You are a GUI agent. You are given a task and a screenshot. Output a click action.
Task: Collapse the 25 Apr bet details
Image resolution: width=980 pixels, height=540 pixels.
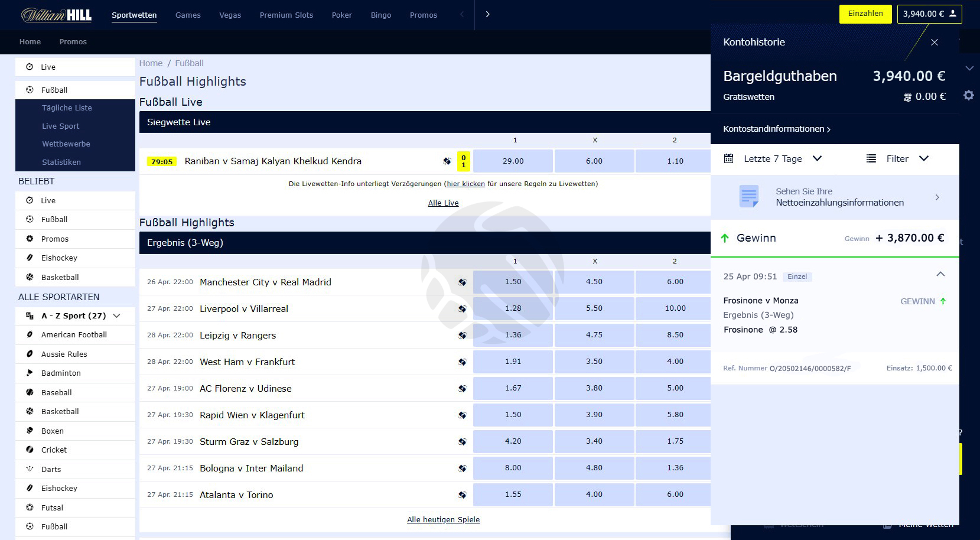pyautogui.click(x=940, y=274)
